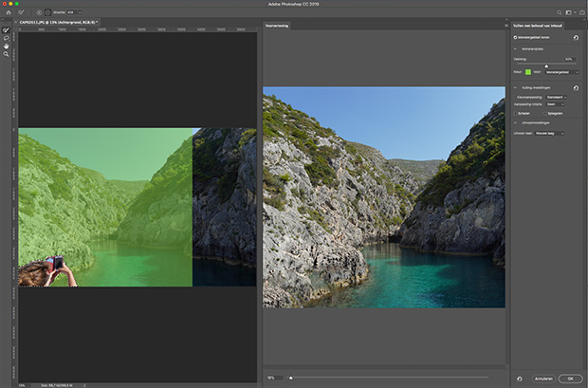
Task: Choose subtract-from-sampling-area brush mode
Action: click(47, 12)
